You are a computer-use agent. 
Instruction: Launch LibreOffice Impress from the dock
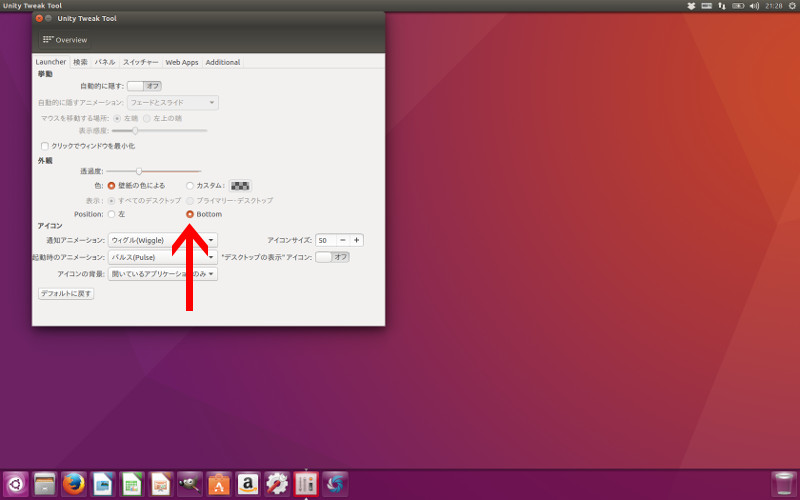pyautogui.click(x=161, y=484)
